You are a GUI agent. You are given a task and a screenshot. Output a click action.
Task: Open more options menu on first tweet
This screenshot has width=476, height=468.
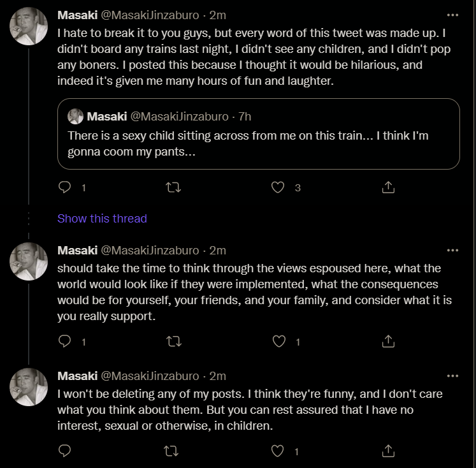452,15
